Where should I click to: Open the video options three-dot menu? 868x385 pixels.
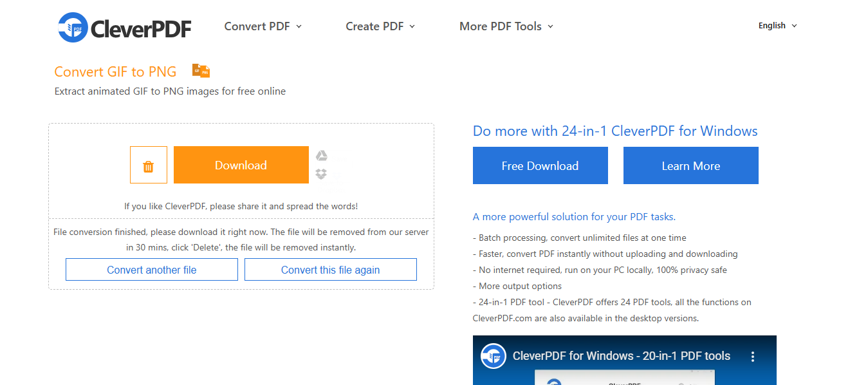(753, 356)
